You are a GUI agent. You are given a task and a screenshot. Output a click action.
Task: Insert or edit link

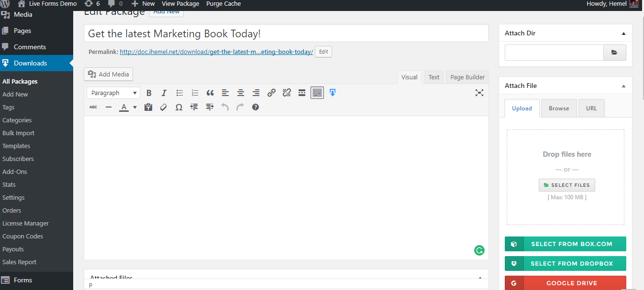coord(271,93)
